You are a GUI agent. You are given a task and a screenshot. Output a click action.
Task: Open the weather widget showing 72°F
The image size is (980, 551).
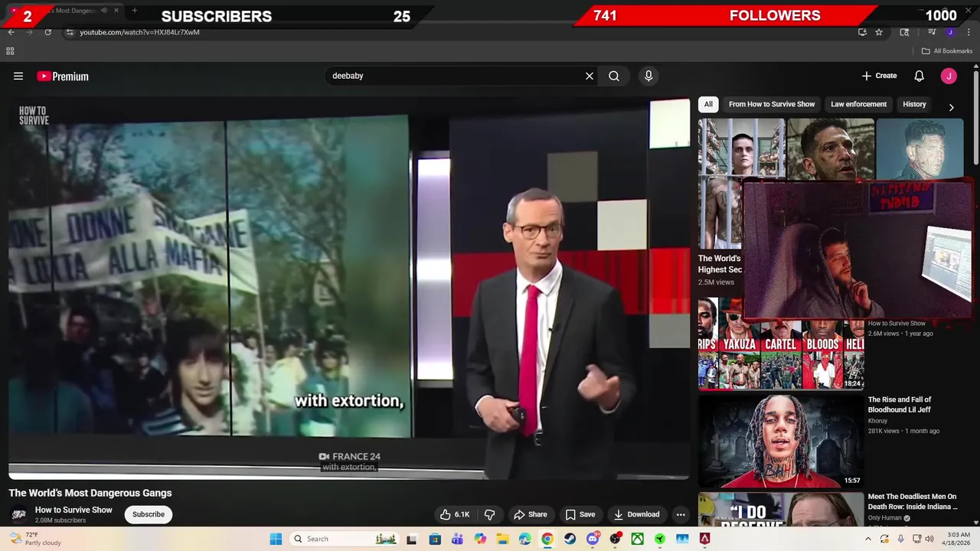[36, 539]
